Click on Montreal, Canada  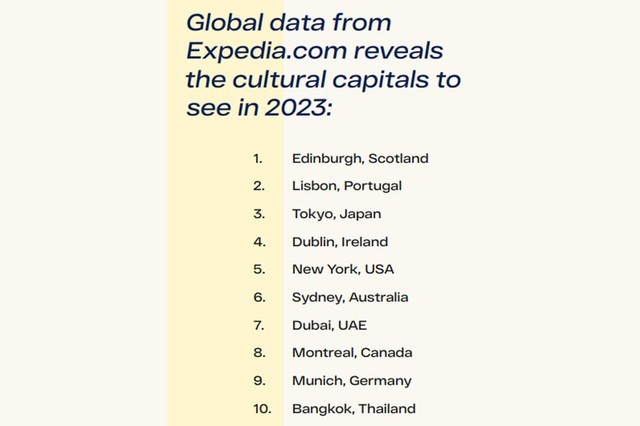coord(350,353)
